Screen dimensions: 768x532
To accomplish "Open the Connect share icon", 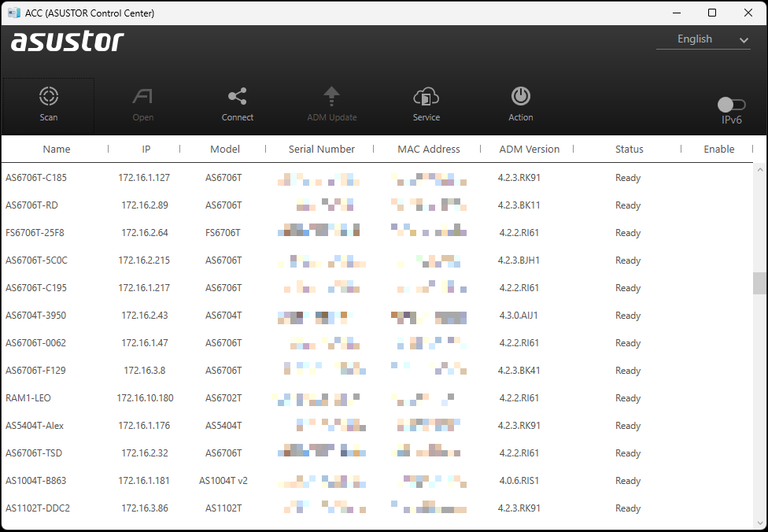I will point(238,96).
